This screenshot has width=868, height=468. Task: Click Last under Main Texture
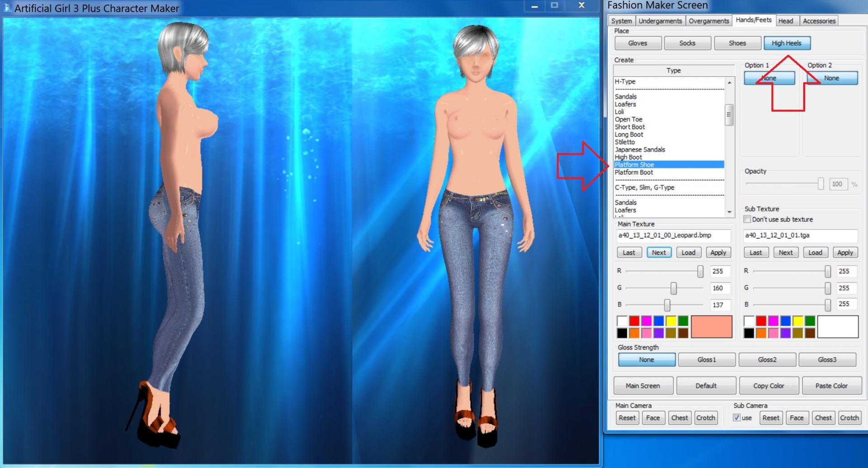pyautogui.click(x=629, y=253)
